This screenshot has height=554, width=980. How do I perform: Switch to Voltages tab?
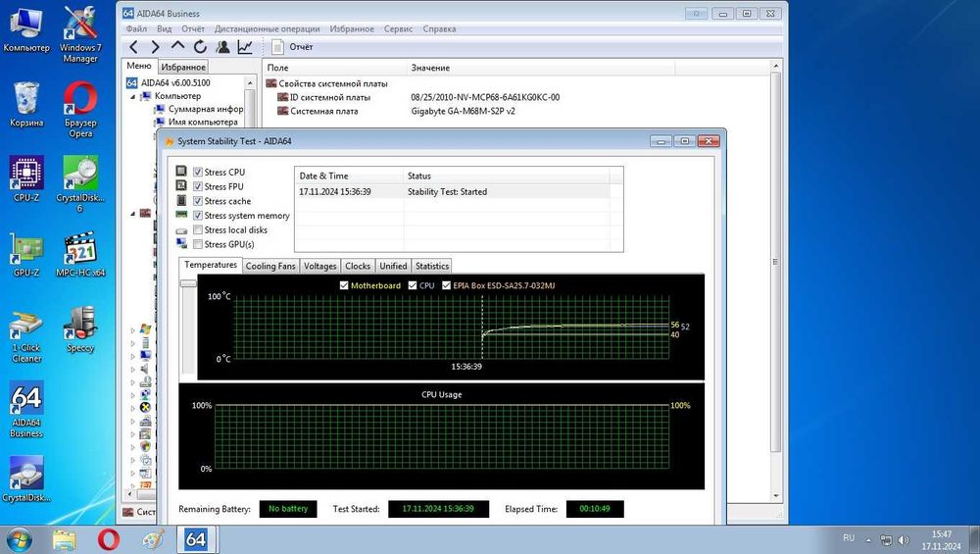pos(320,266)
